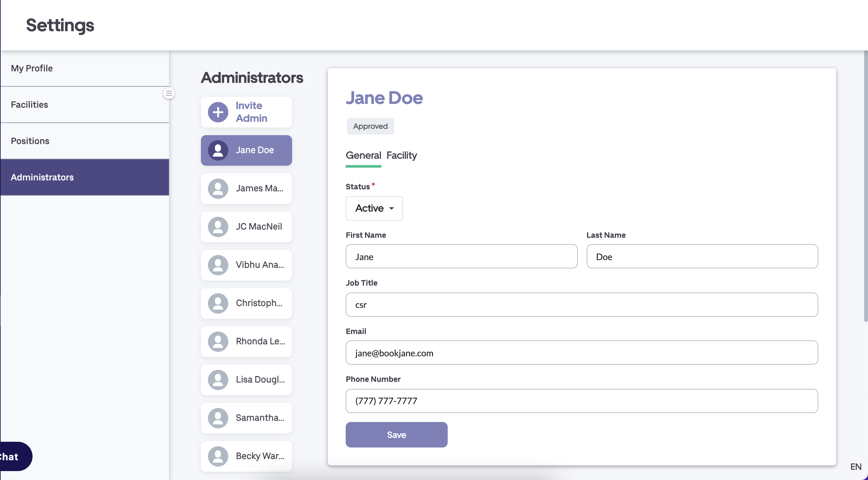Go to Positions settings section

point(30,141)
